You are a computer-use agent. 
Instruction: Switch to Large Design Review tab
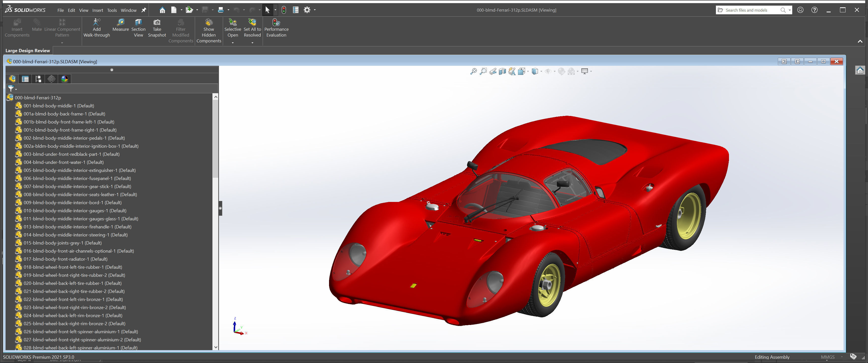pos(28,50)
